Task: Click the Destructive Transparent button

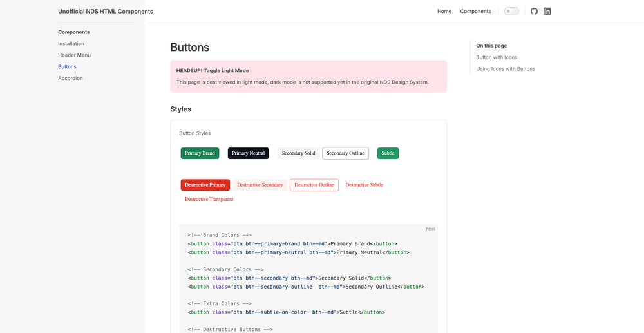Action: pos(209,199)
